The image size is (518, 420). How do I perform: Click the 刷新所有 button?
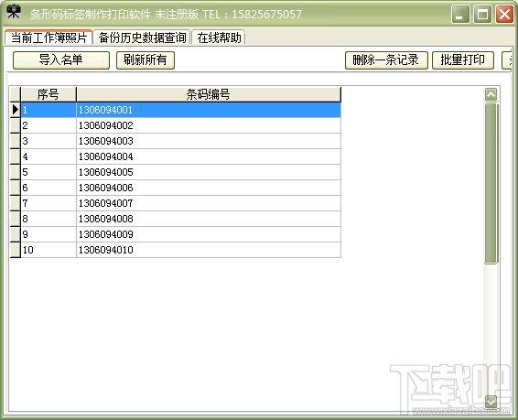(x=146, y=60)
